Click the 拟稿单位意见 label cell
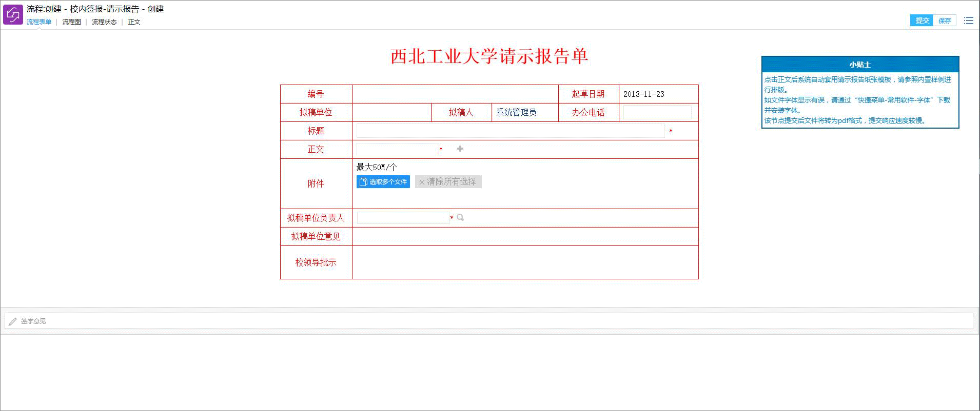Image resolution: width=980 pixels, height=411 pixels. coord(316,236)
